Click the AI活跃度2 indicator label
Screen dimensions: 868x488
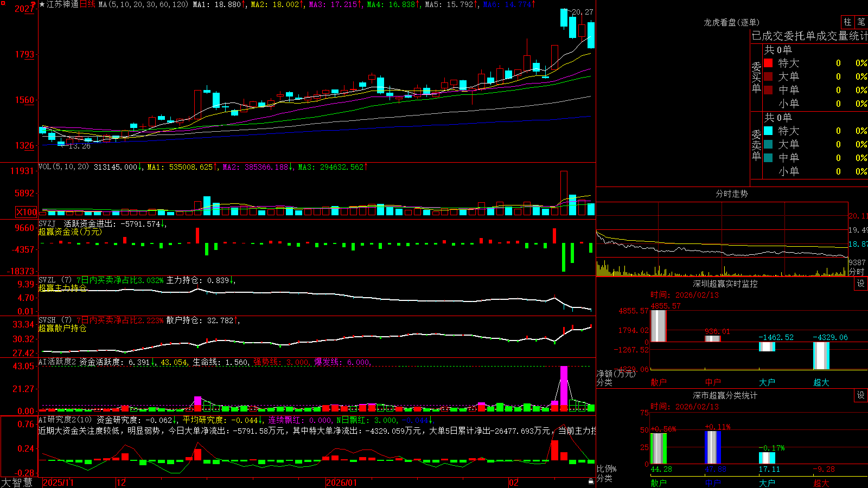pos(58,362)
